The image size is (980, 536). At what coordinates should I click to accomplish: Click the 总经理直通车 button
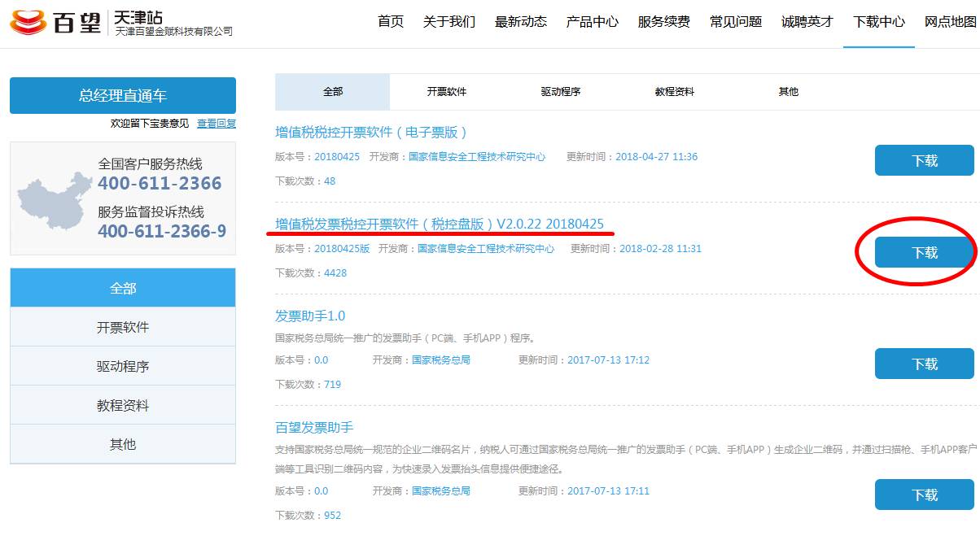point(123,95)
